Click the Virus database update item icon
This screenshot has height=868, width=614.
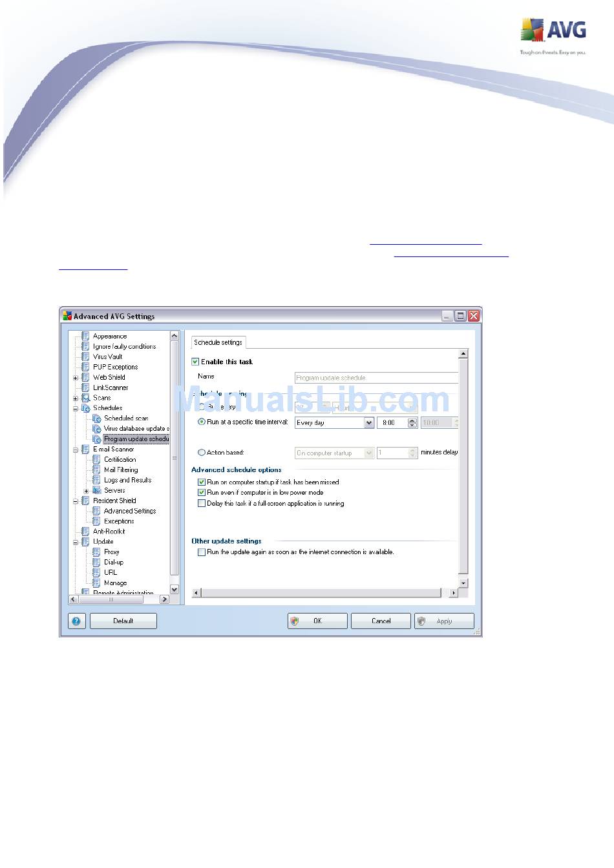tap(96, 429)
